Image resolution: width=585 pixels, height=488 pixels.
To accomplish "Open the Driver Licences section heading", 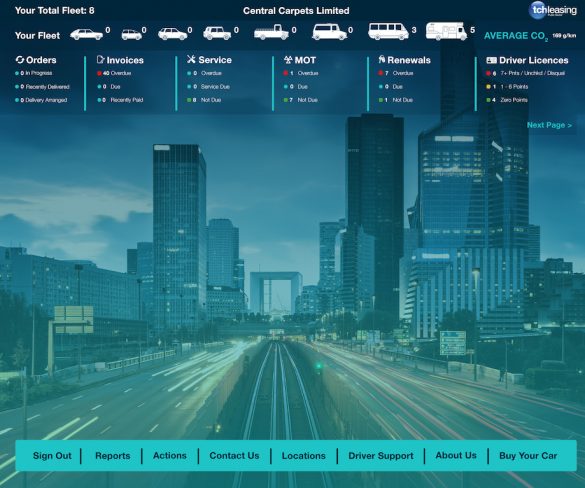I will (x=534, y=60).
